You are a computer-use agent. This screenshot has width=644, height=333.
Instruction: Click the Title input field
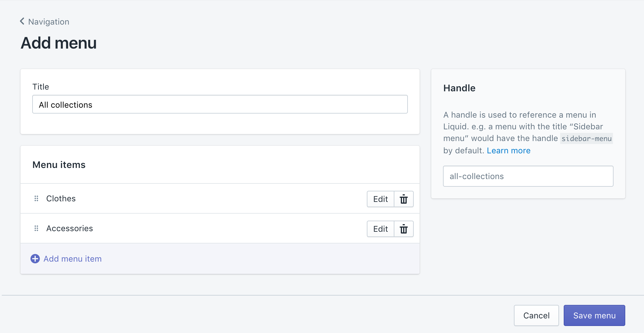(220, 104)
